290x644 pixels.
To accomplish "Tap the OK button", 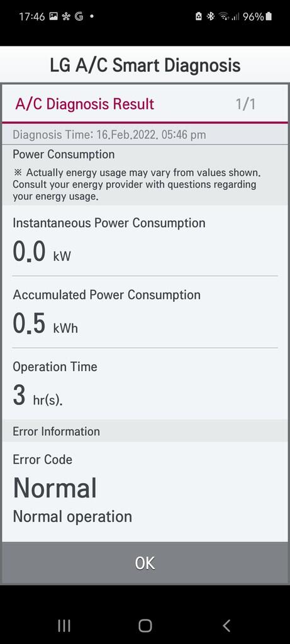I will coord(145,563).
